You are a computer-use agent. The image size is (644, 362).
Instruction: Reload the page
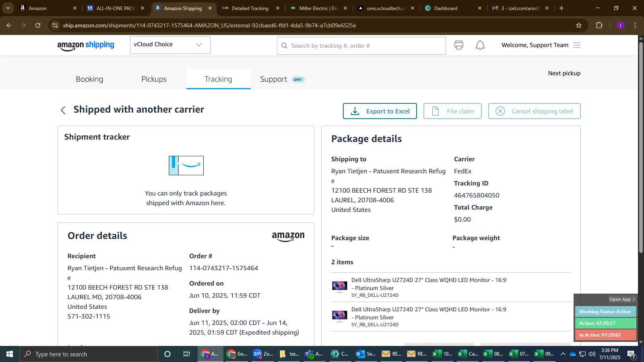coord(38,25)
